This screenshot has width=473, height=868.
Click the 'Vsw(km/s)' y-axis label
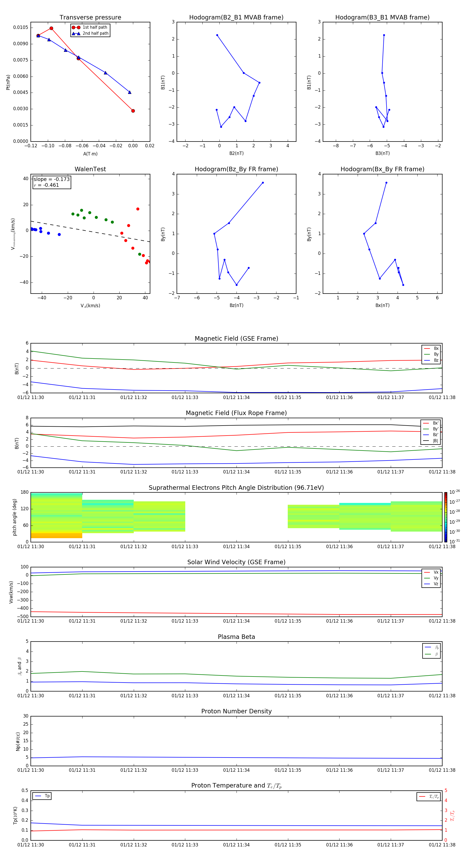click(x=11, y=592)
